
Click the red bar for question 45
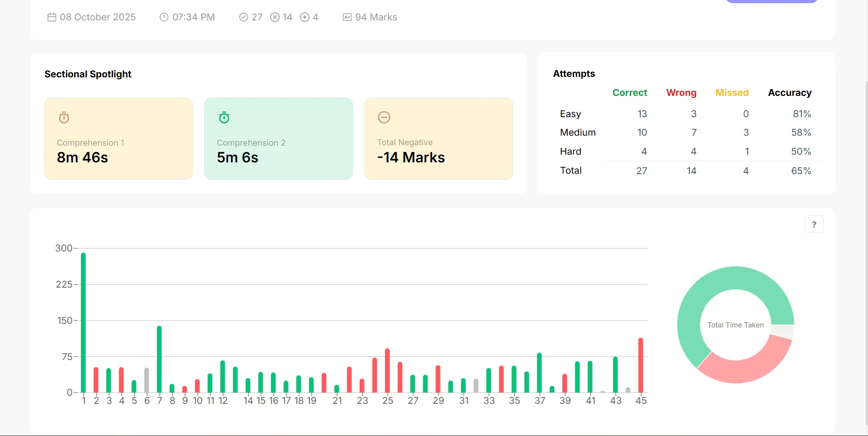pos(640,365)
